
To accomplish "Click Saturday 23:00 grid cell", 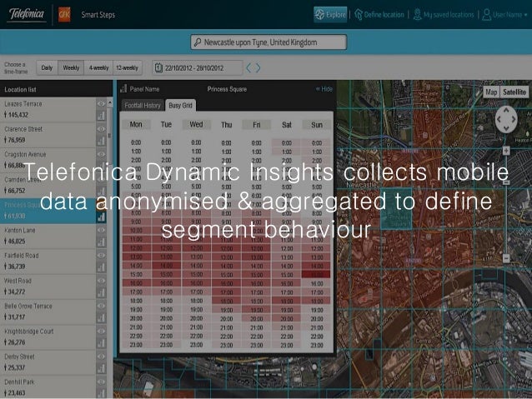I will tap(287, 345).
